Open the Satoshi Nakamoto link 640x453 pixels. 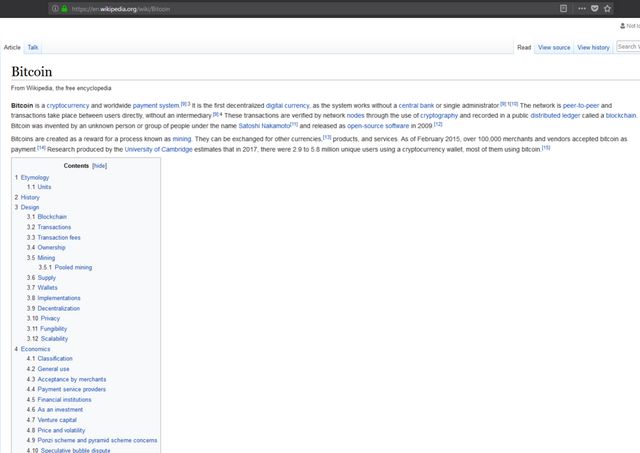(x=264, y=126)
